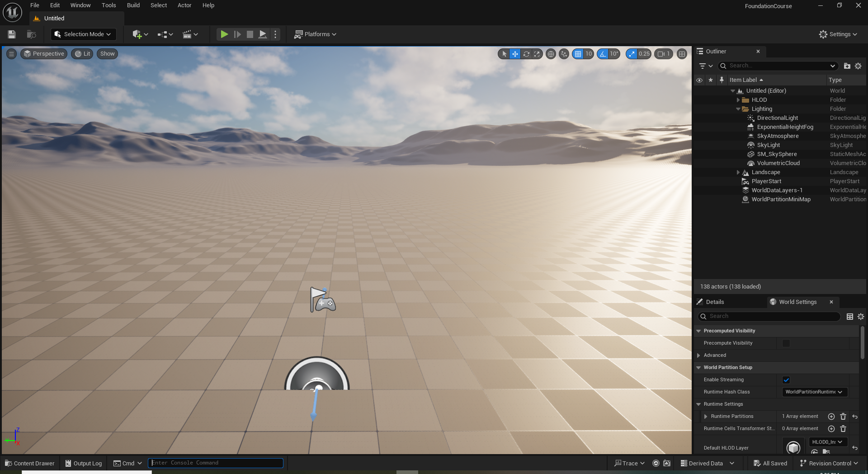Adjust camera speed with the camera icon
Image resolution: width=868 pixels, height=474 pixels.
663,54
